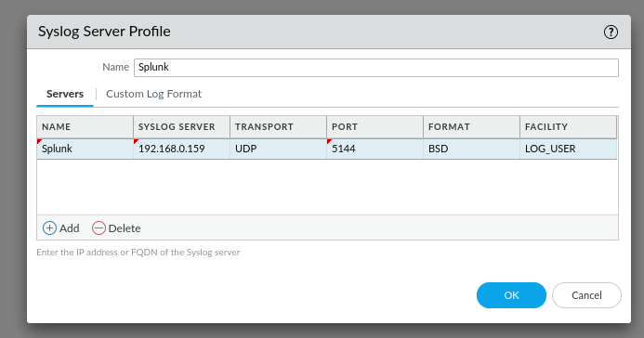Sort by SYSLOG SERVER column header
The width and height of the screenshot is (644, 338).
[x=181, y=126]
